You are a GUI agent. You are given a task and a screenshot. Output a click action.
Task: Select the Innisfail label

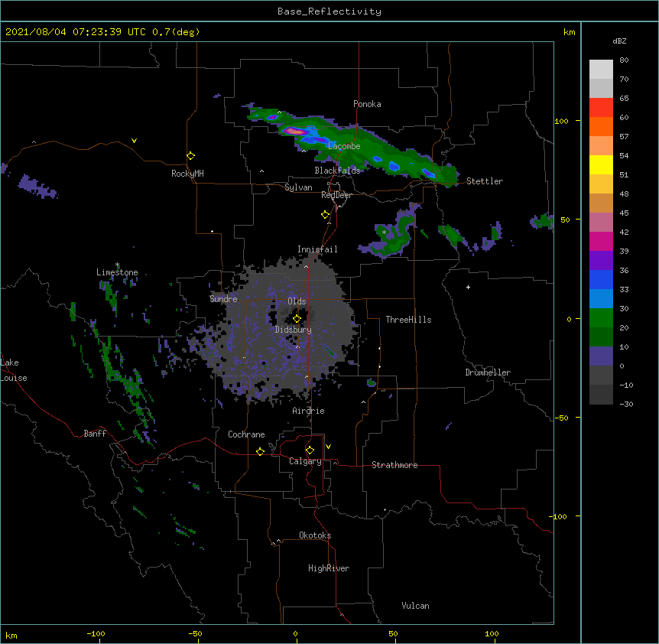pyautogui.click(x=317, y=249)
